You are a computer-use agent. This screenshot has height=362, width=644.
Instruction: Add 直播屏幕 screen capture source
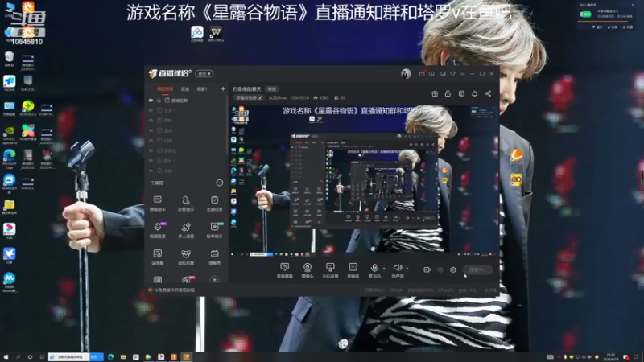285,270
